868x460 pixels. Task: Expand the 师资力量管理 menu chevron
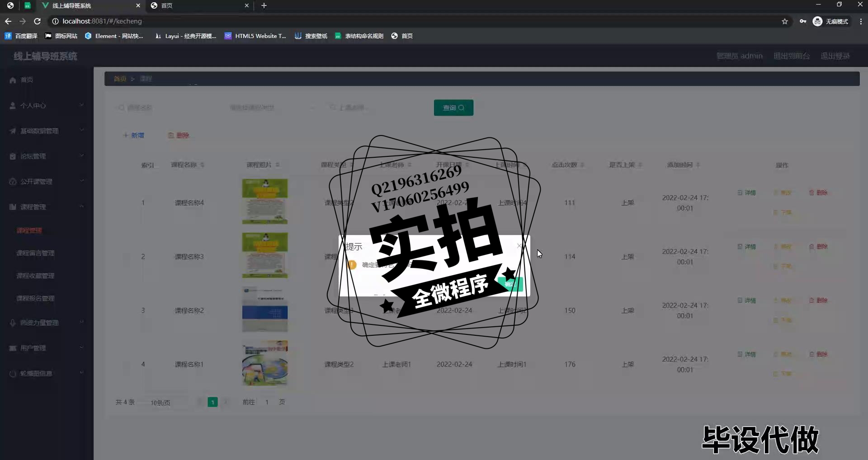pos(82,322)
